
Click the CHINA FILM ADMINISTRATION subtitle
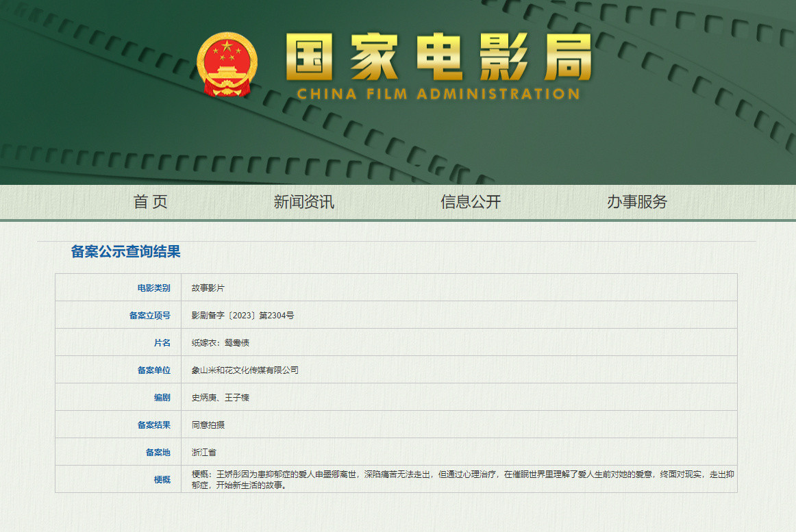click(438, 94)
